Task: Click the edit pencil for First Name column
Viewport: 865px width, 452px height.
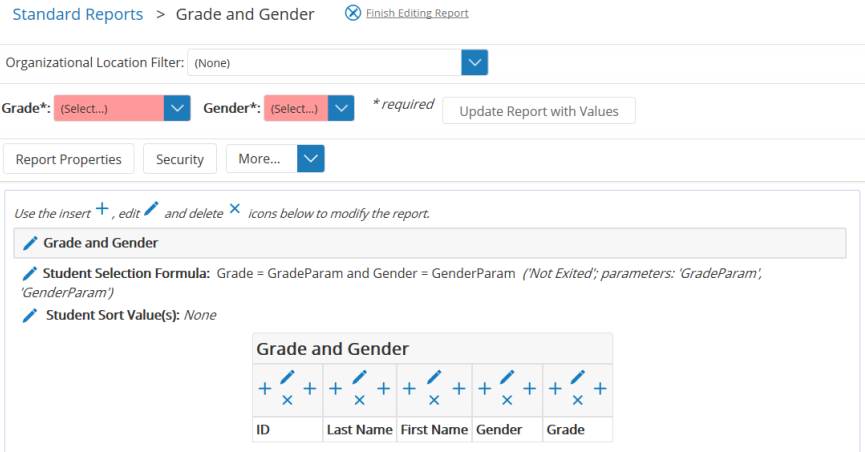Action: (x=434, y=378)
